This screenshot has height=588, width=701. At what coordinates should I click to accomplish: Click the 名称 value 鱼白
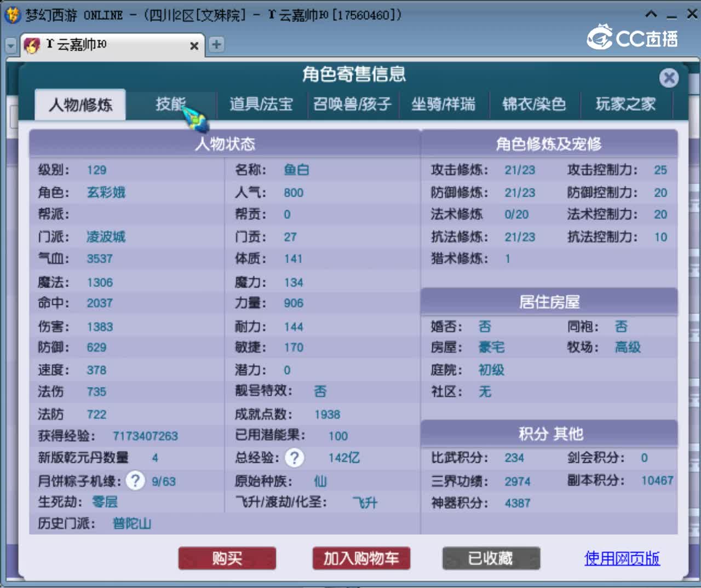click(296, 170)
